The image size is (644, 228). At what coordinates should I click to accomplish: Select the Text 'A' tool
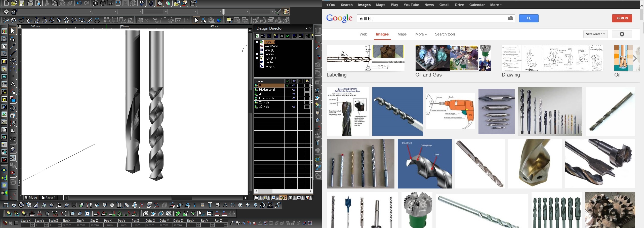13,84
